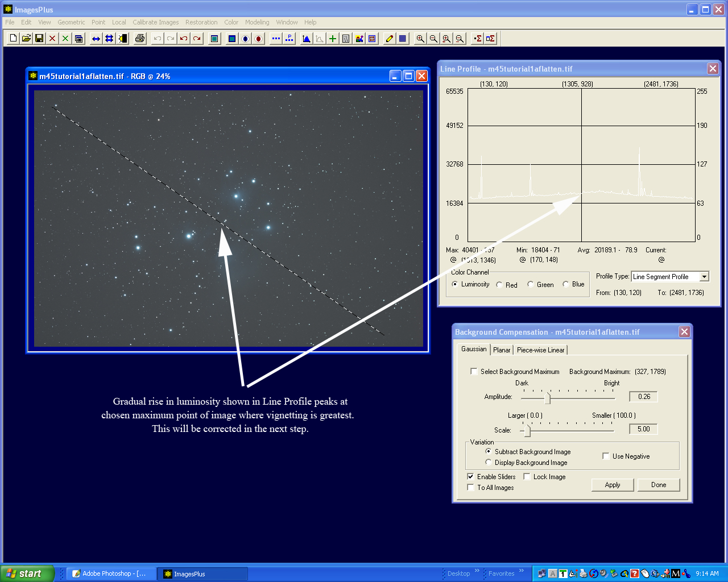Open the Restoration menu
Screen dimensions: 728x582
pyautogui.click(x=201, y=22)
